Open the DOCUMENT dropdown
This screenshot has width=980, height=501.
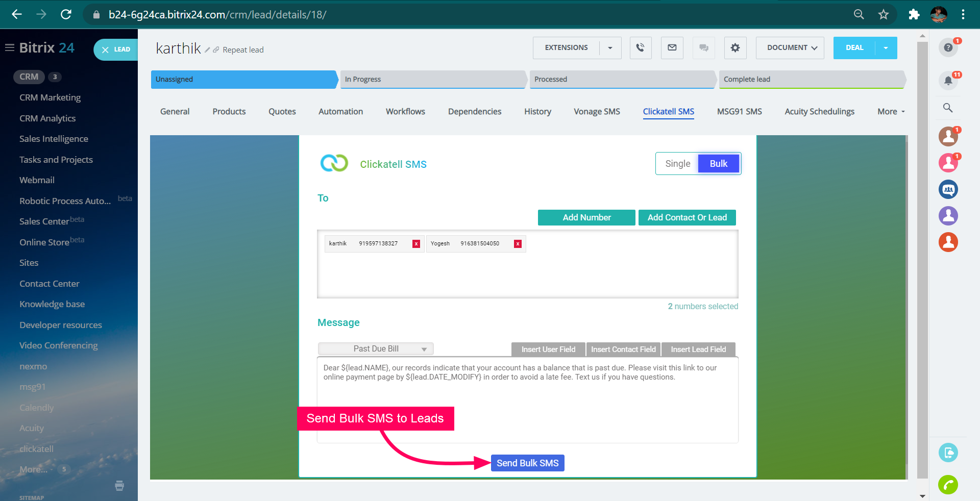tap(789, 47)
